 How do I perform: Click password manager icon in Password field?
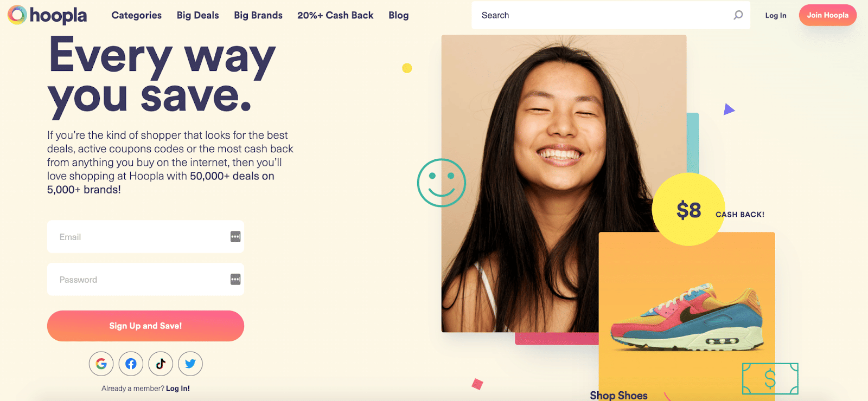tap(235, 280)
